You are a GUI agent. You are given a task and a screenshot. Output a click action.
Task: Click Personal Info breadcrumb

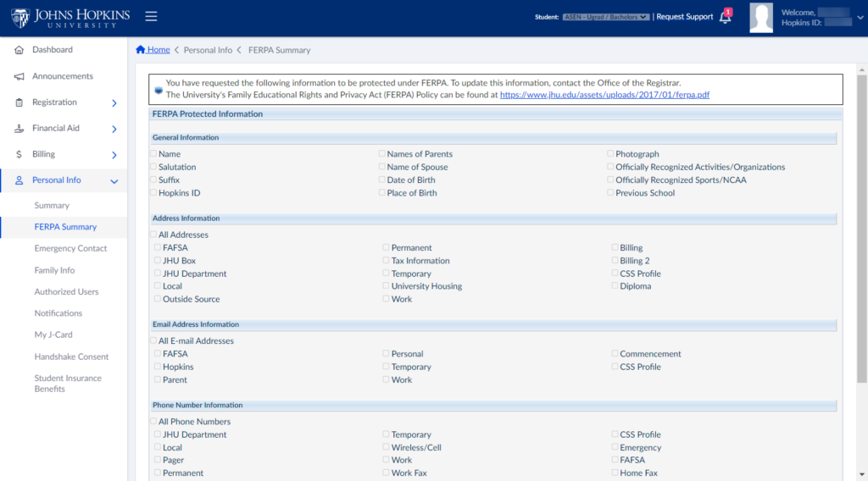click(x=208, y=50)
